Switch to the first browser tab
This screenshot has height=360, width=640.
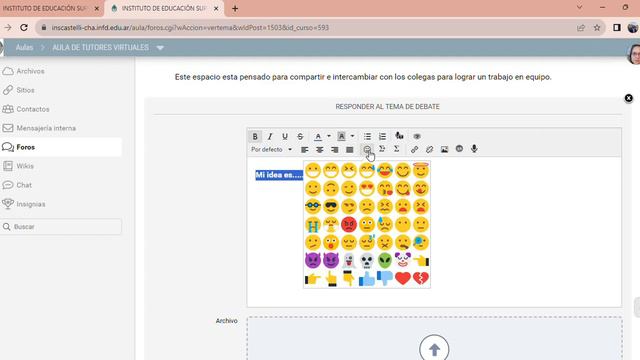pos(51,8)
